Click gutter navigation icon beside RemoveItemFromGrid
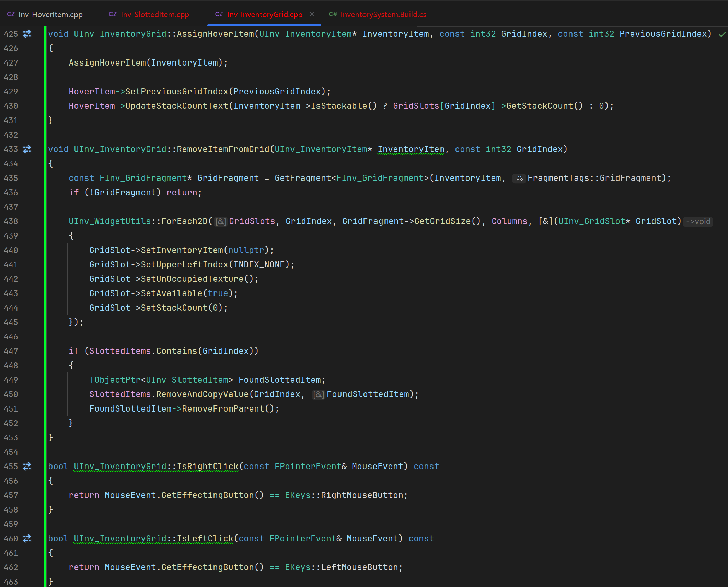Viewport: 728px width, 587px height. coord(27,149)
